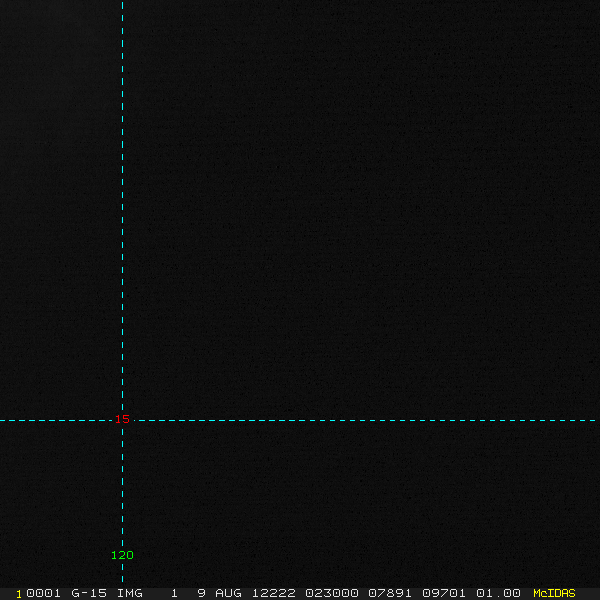600x600 pixels.
Task: Click the green 120 longitude label
Action: (x=122, y=555)
